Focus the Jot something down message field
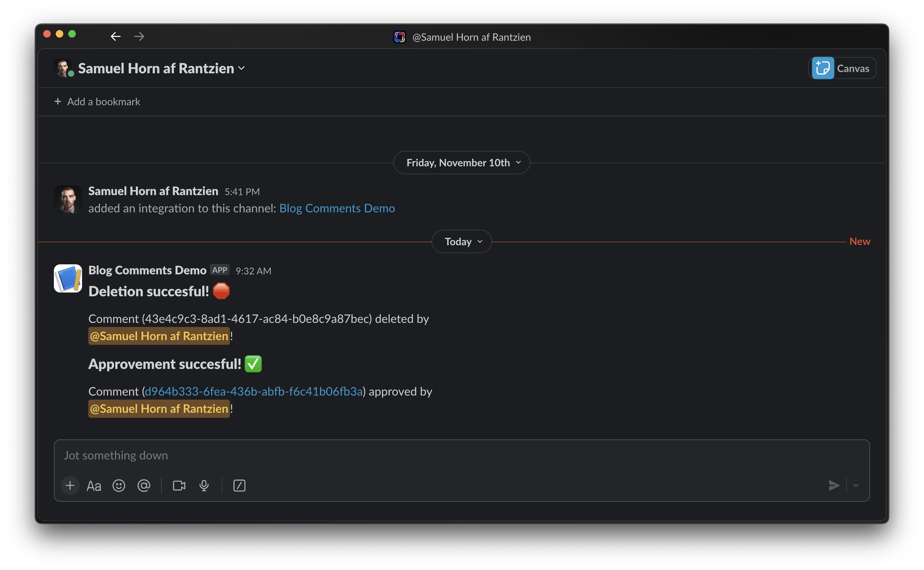Viewport: 924px width, 570px height. [302, 455]
